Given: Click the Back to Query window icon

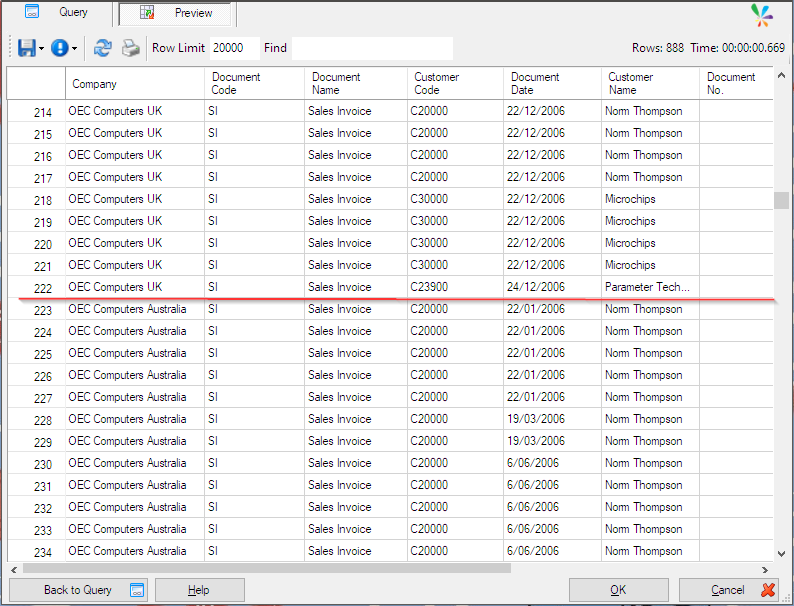Looking at the screenshot, I should 137,590.
